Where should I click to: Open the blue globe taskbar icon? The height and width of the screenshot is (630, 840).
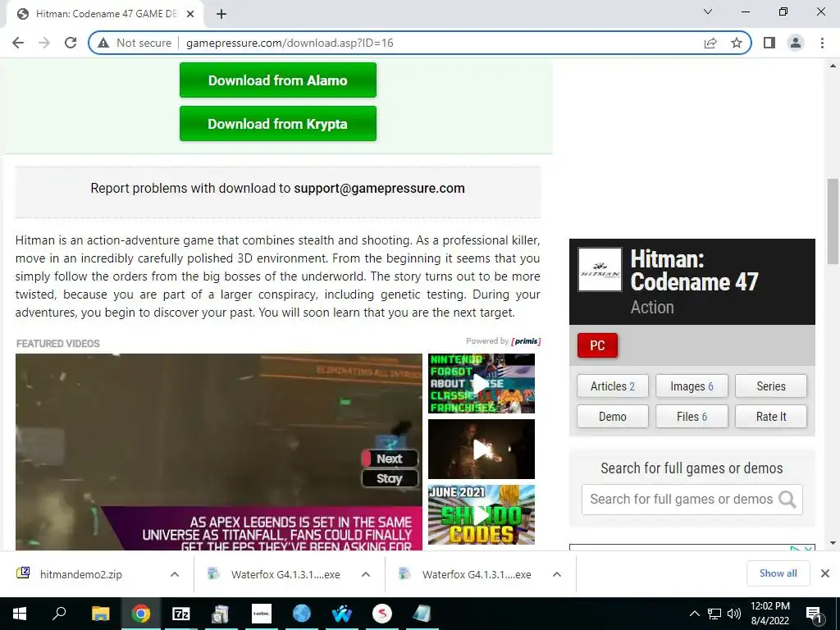tap(302, 614)
